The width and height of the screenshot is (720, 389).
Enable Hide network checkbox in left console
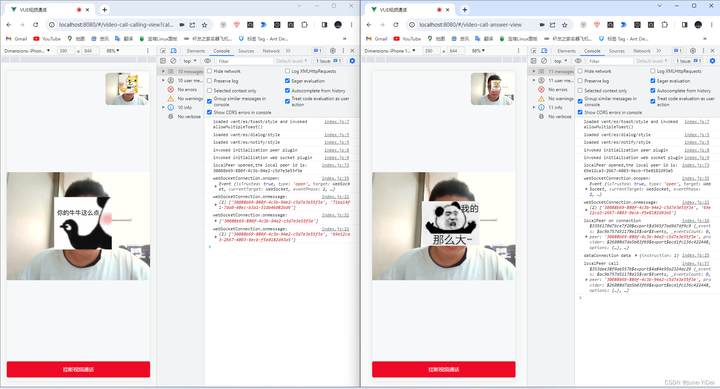point(209,71)
